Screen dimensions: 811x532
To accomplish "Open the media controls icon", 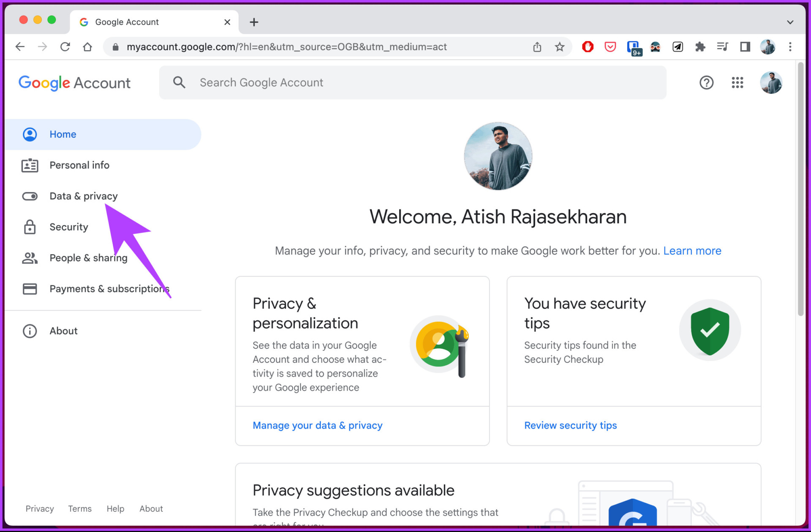I will coord(722,47).
